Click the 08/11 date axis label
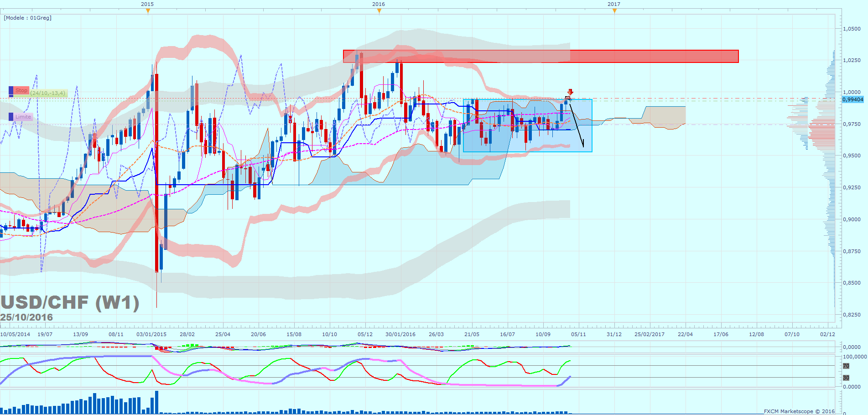Screen dimensions: 868x415 pyautogui.click(x=116, y=334)
